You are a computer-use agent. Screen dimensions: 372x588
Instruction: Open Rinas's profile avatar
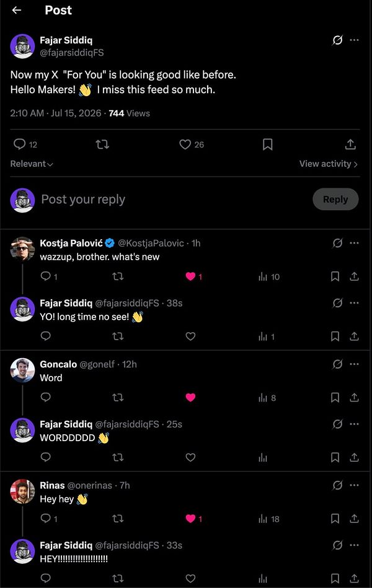click(x=22, y=491)
